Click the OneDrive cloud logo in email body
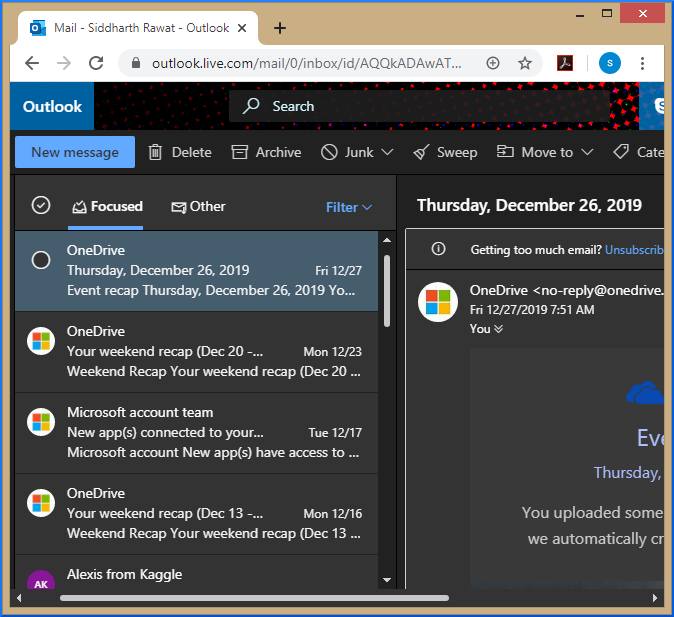Image resolution: width=674 pixels, height=617 pixels. (645, 393)
